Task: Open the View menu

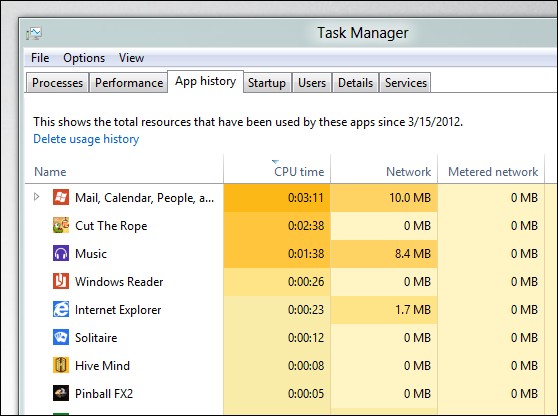Action: (x=131, y=58)
